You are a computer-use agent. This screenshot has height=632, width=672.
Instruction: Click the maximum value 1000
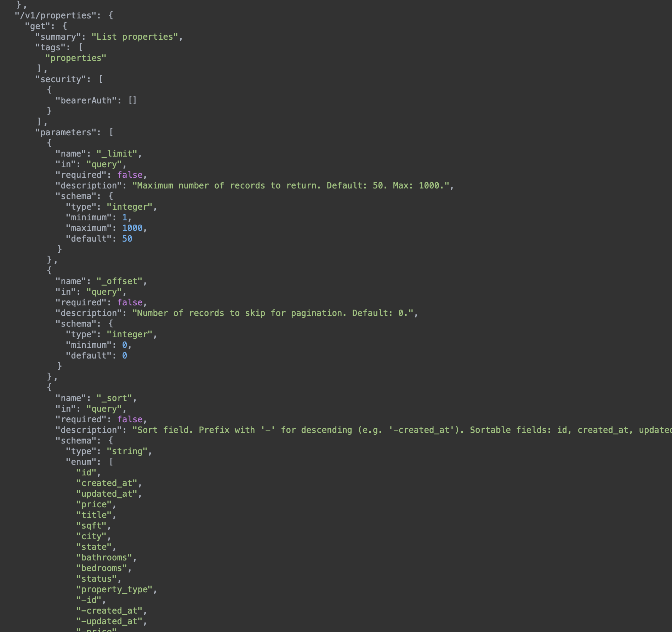point(132,228)
